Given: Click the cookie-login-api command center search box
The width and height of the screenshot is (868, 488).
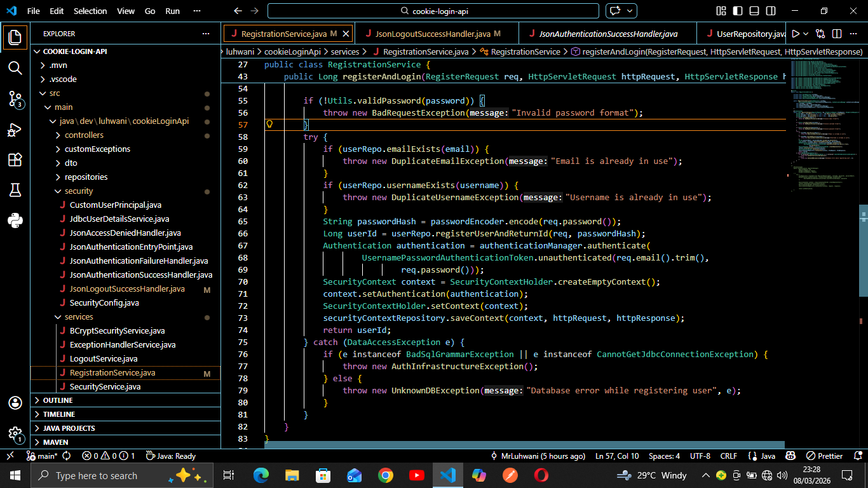Looking at the screenshot, I should coord(433,11).
